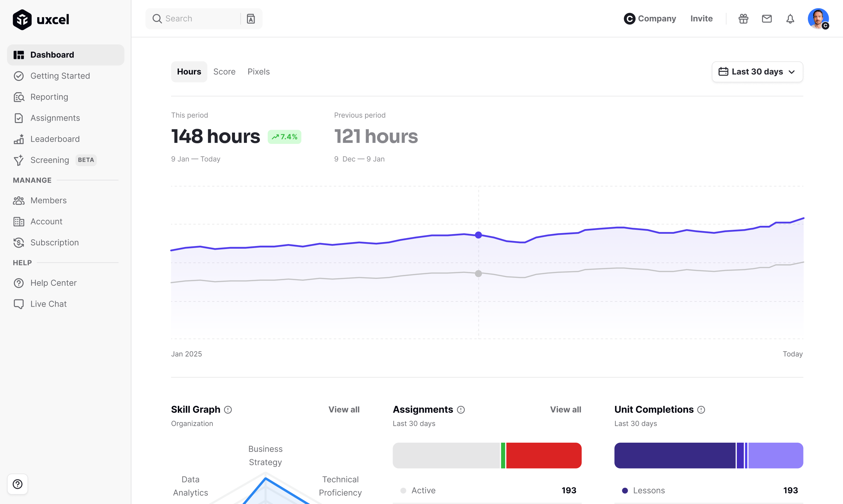Screen dimensions: 843x504
Task: Open the user profile avatar
Action: [x=818, y=19]
